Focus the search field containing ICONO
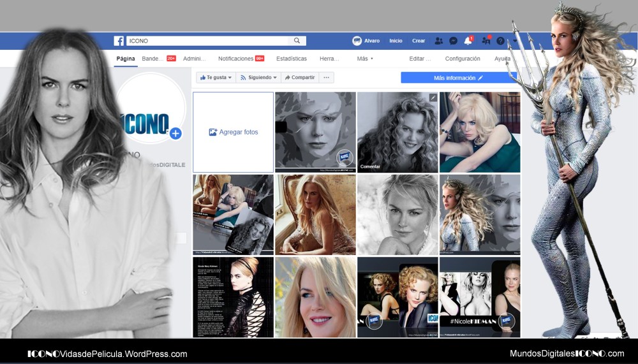 pyautogui.click(x=207, y=41)
